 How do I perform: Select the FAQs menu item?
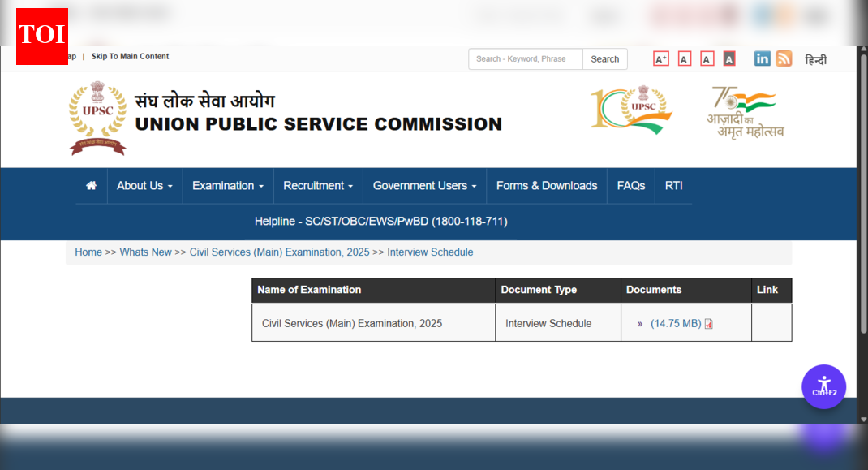(x=630, y=185)
